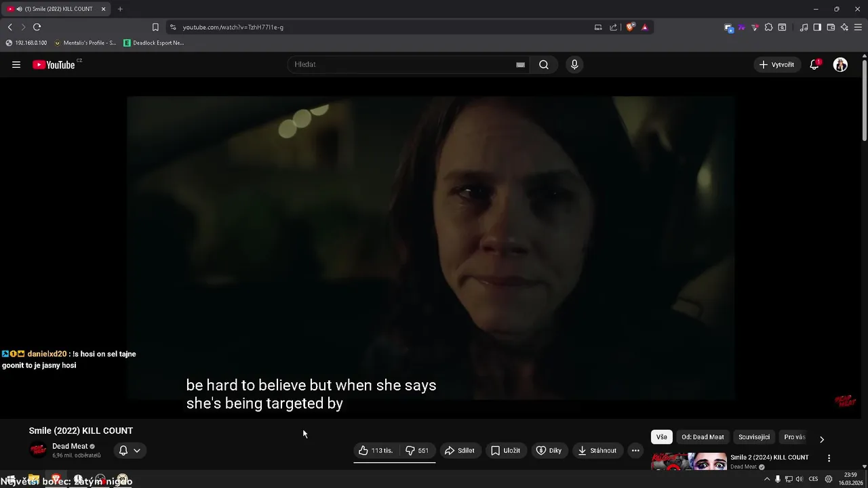Open Mentalis's Profile bookmark

(85, 43)
